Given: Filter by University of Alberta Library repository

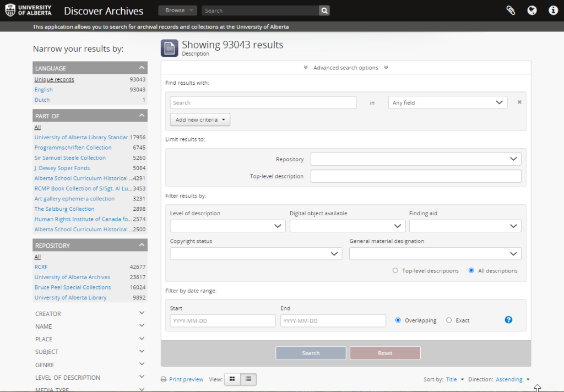Looking at the screenshot, I should [x=70, y=297].
